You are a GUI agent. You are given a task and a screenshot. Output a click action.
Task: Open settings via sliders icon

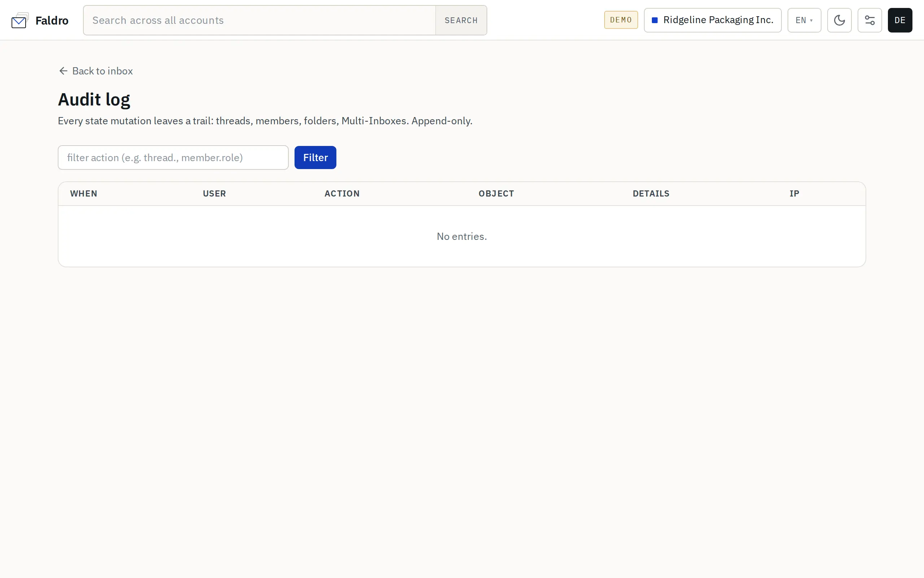[869, 20]
